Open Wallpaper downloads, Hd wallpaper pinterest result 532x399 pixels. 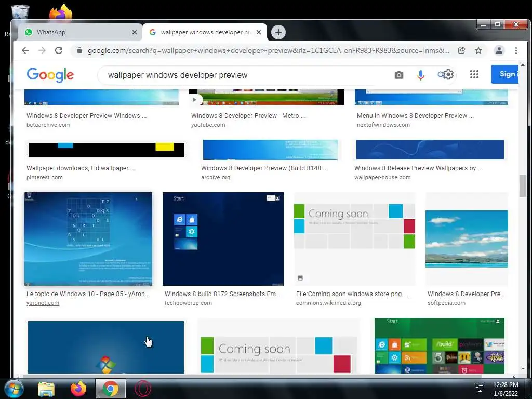(81, 168)
